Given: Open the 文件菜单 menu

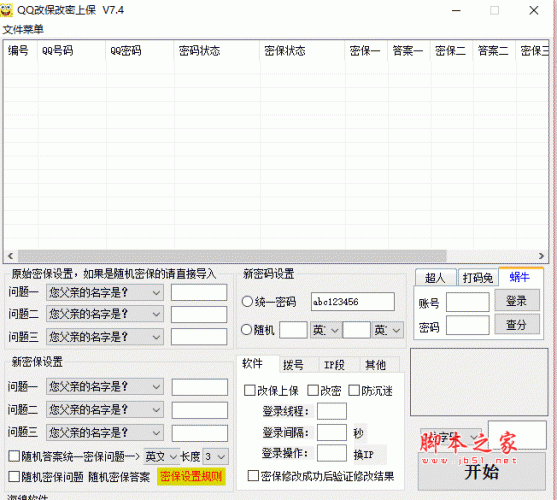Looking at the screenshot, I should tap(23, 29).
